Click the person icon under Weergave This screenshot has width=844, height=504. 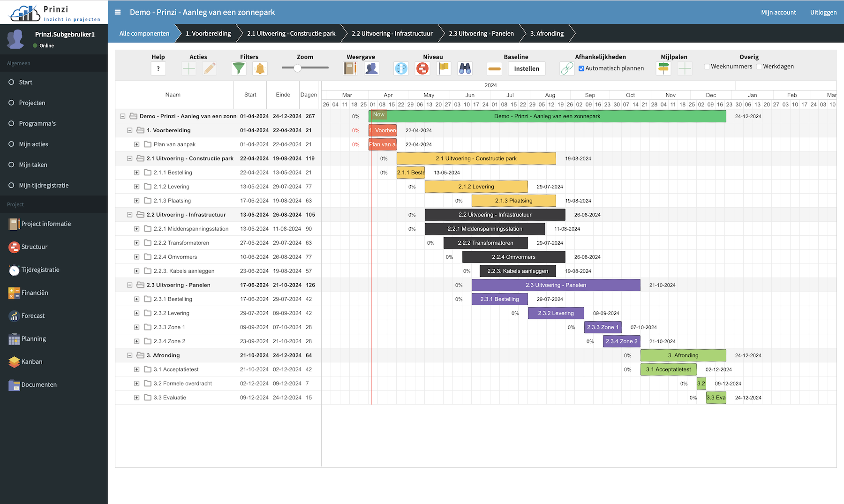coord(371,68)
